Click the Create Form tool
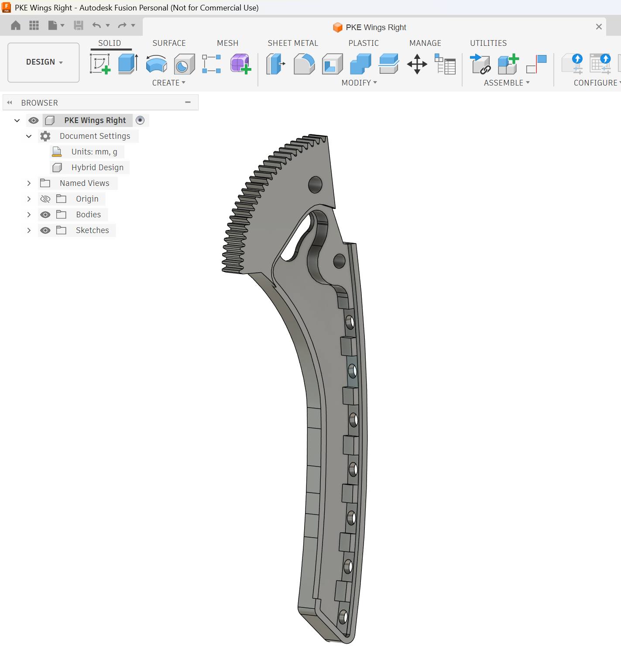Screen dimensions: 621x672 (240, 64)
